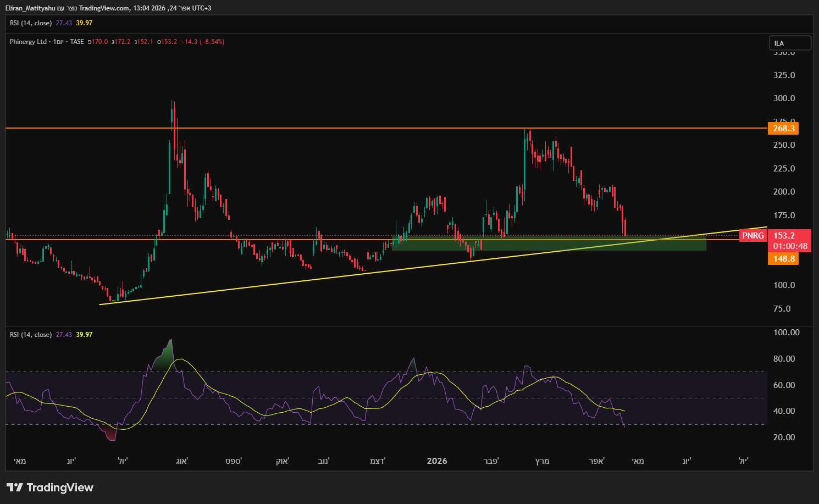The height and width of the screenshot is (504, 819).
Task: Select the green support zone rectangle
Action: tap(550, 245)
